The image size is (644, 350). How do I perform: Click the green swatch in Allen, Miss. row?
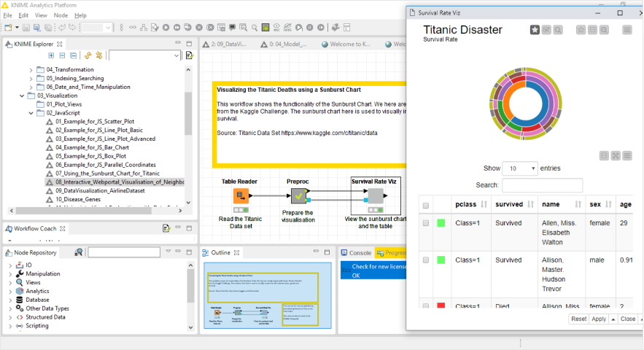point(441,223)
